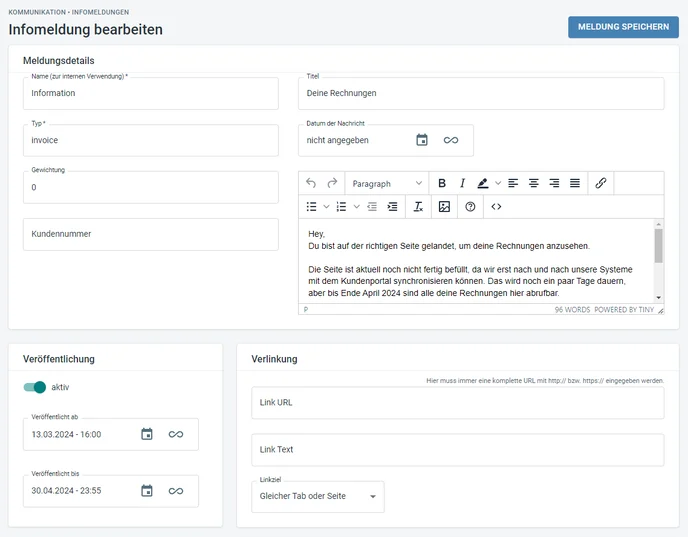Image resolution: width=688 pixels, height=537 pixels.
Task: Insert a link via chain icon
Action: tap(601, 183)
